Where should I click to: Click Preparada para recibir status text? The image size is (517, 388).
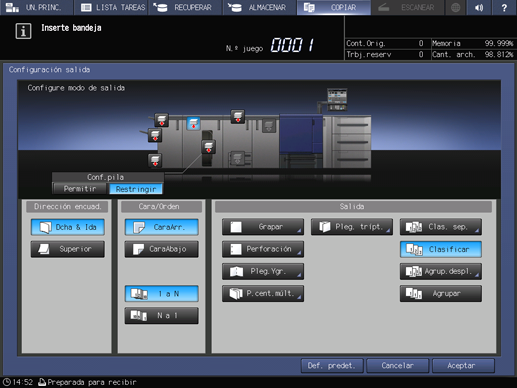click(92, 382)
